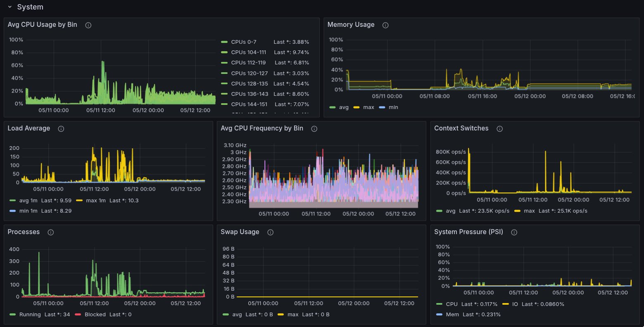Open the Avg CPU Usage by Bin panel title menu
The width and height of the screenshot is (644, 327).
(x=42, y=25)
